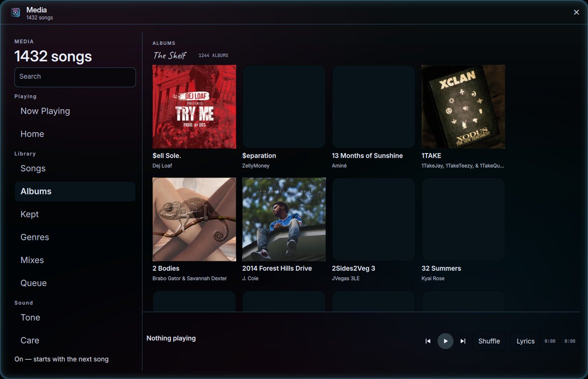The image size is (588, 379).
Task: Click the "$eparation" album title
Action: click(x=259, y=156)
